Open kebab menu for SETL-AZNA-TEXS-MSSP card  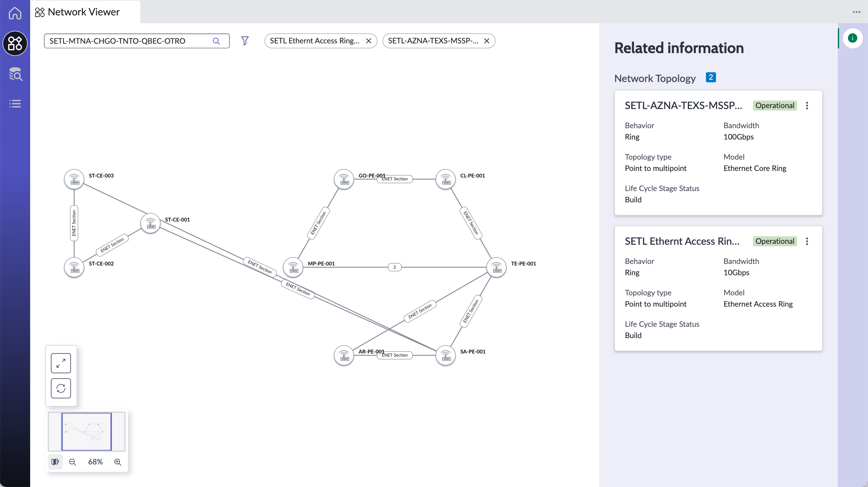807,106
